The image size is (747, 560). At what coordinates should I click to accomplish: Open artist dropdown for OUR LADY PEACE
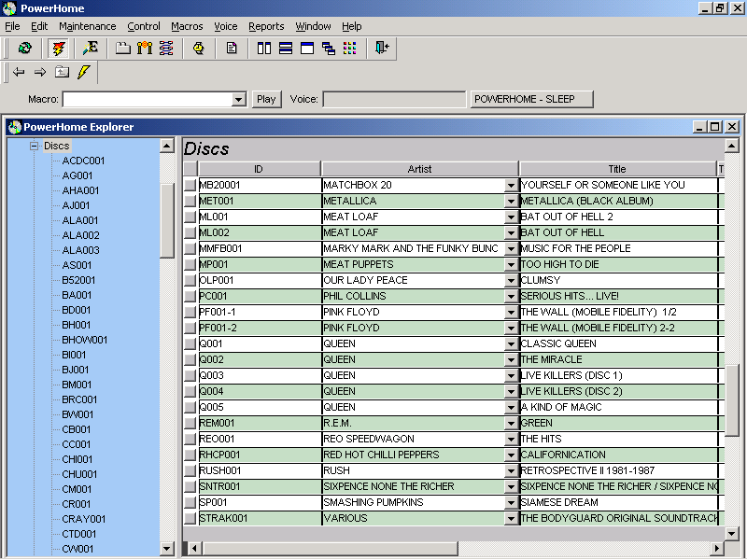511,281
